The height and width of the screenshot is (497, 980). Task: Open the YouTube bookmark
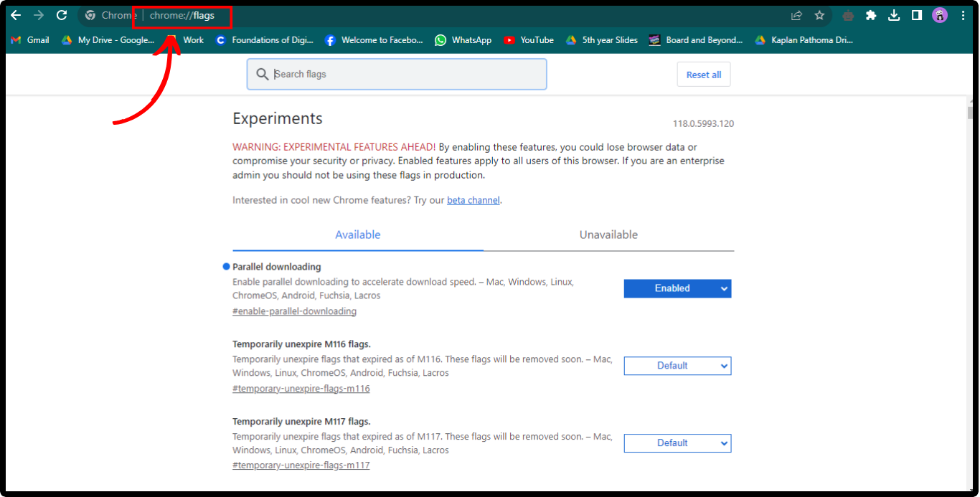pos(529,40)
